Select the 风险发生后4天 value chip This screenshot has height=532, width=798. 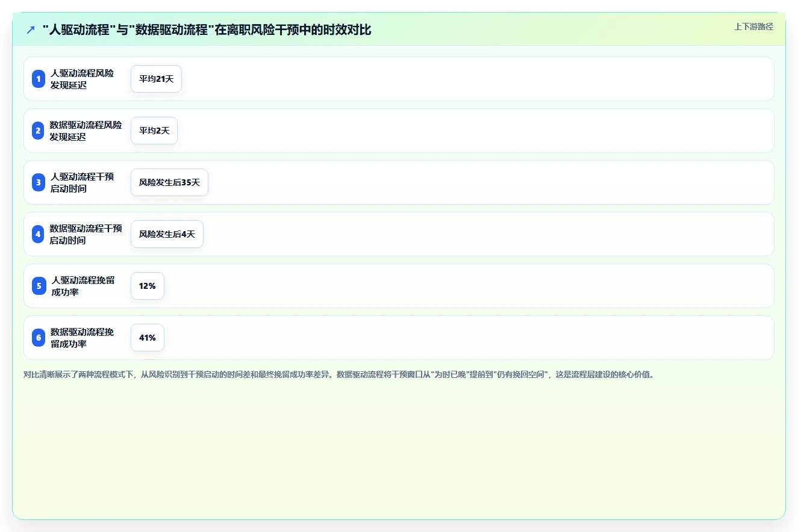pos(167,234)
